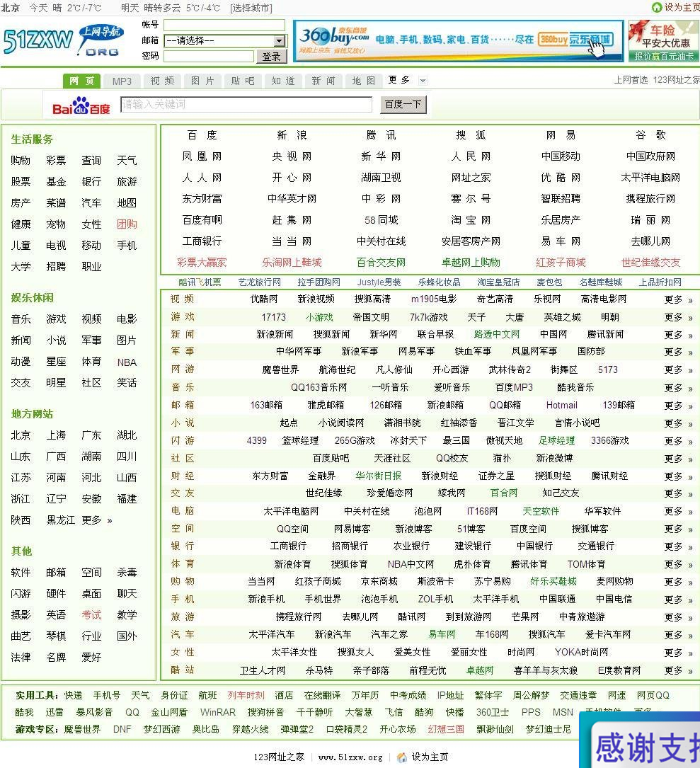
Task: Click the home icon next to 设为主页 at top
Action: (656, 7)
